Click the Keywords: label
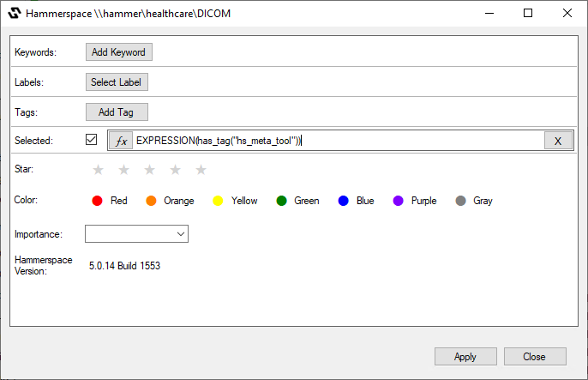This screenshot has width=588, height=380. tap(36, 52)
